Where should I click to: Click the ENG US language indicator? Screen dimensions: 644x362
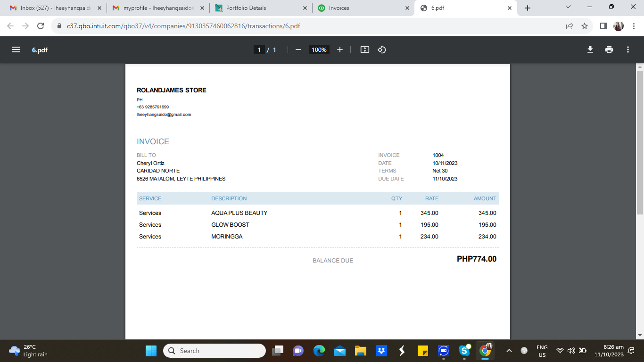(x=542, y=351)
